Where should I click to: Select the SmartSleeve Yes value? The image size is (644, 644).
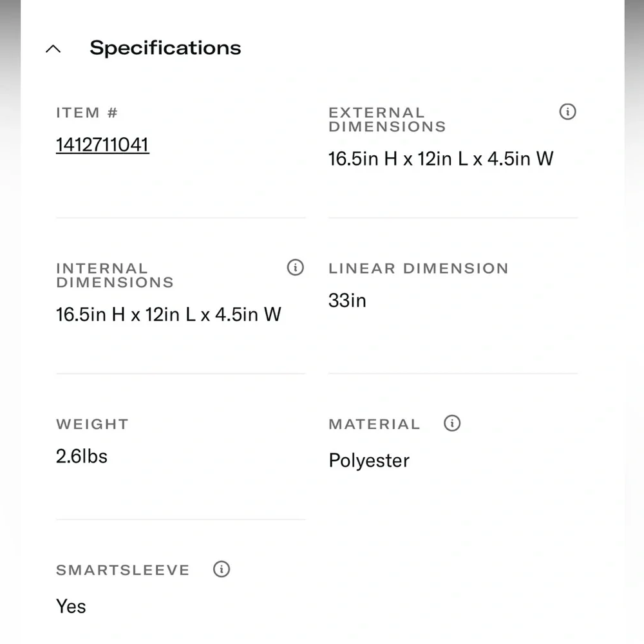[71, 607]
